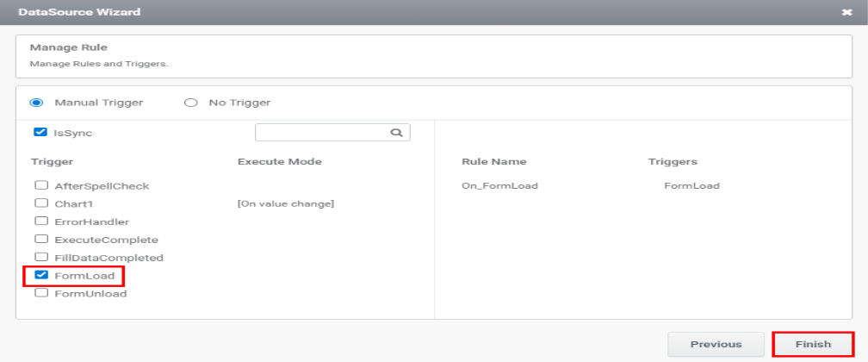Click the FormLoad entry under Triggers column

point(691,185)
